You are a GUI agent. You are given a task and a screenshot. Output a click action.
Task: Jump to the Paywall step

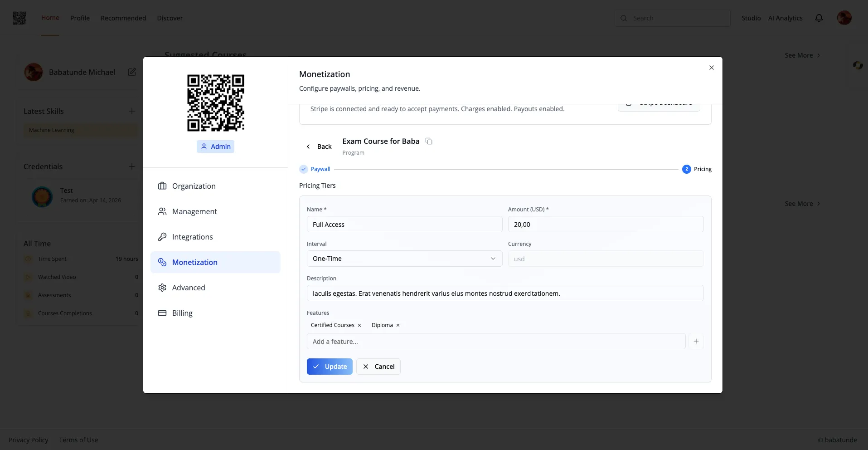pyautogui.click(x=315, y=169)
